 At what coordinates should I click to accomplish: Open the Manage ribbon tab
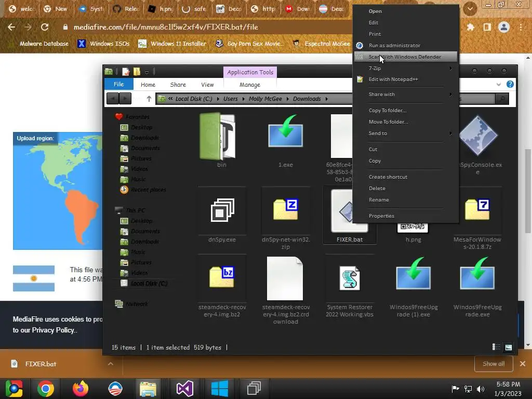(250, 85)
